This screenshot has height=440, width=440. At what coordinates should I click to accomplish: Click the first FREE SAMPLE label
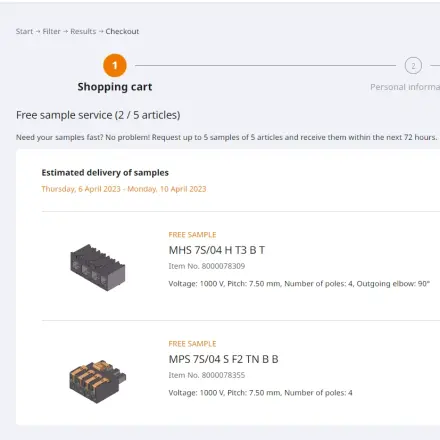click(192, 235)
